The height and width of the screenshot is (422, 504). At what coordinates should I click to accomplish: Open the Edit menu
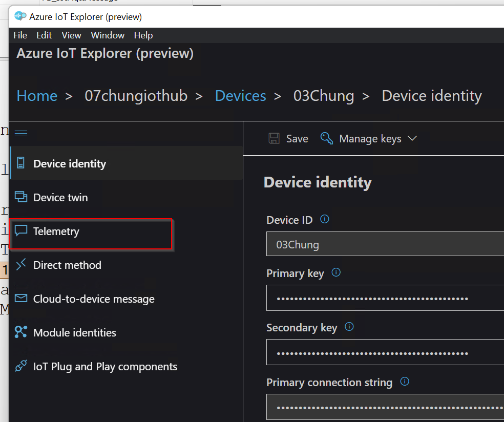pyautogui.click(x=44, y=35)
